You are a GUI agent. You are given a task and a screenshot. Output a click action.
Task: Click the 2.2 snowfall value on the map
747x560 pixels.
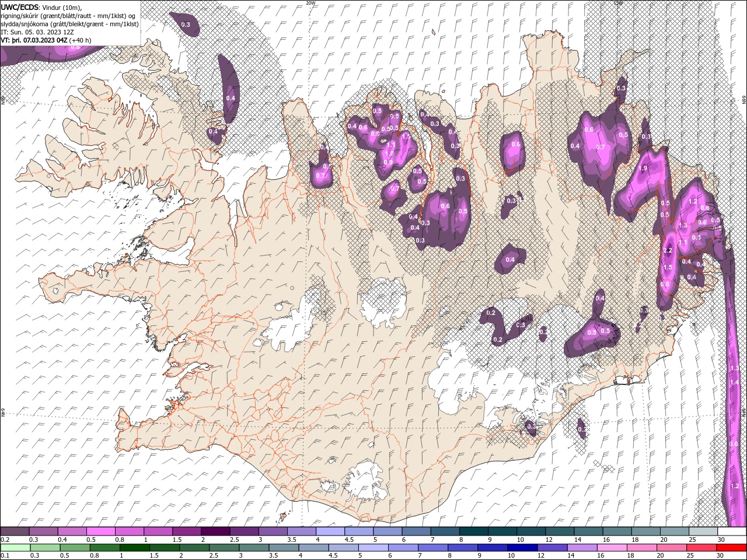pos(668,250)
